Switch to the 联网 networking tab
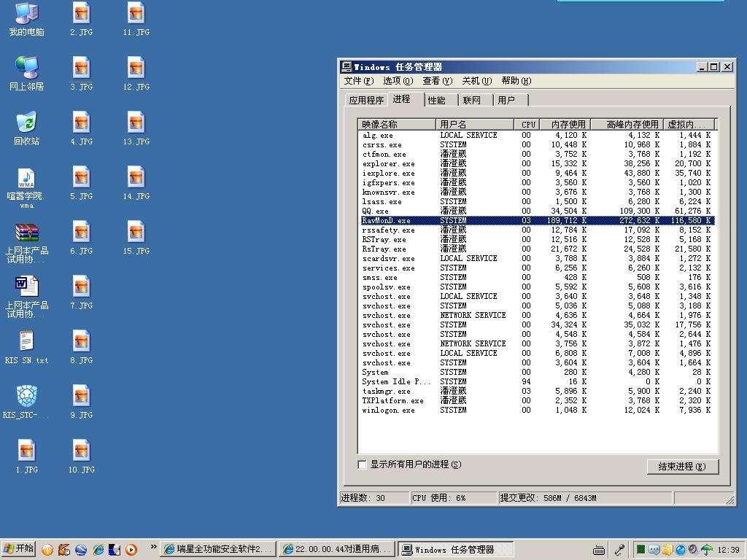This screenshot has height=560, width=747. 472,101
